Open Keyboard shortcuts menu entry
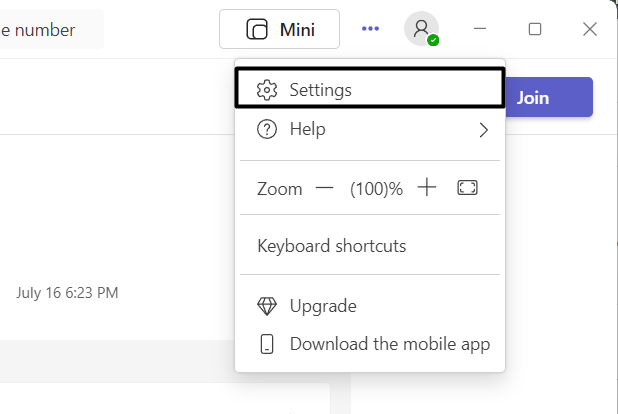The image size is (618, 414). pos(332,246)
